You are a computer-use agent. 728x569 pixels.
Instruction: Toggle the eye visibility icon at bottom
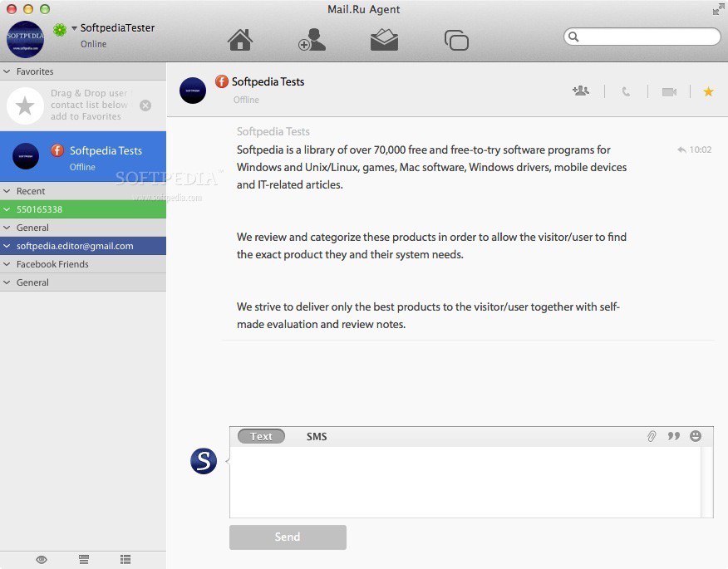pos(42,560)
